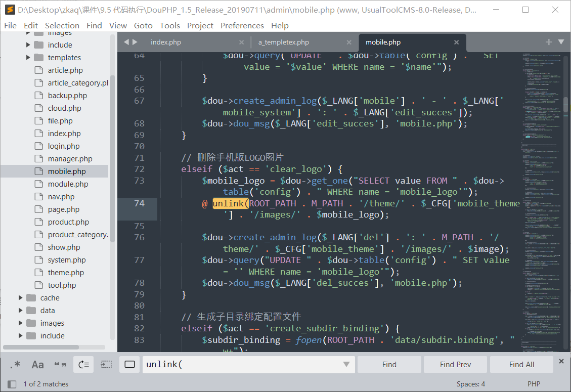Toggle wrap search option
Image resolution: width=571 pixels, height=392 pixels.
(x=84, y=364)
